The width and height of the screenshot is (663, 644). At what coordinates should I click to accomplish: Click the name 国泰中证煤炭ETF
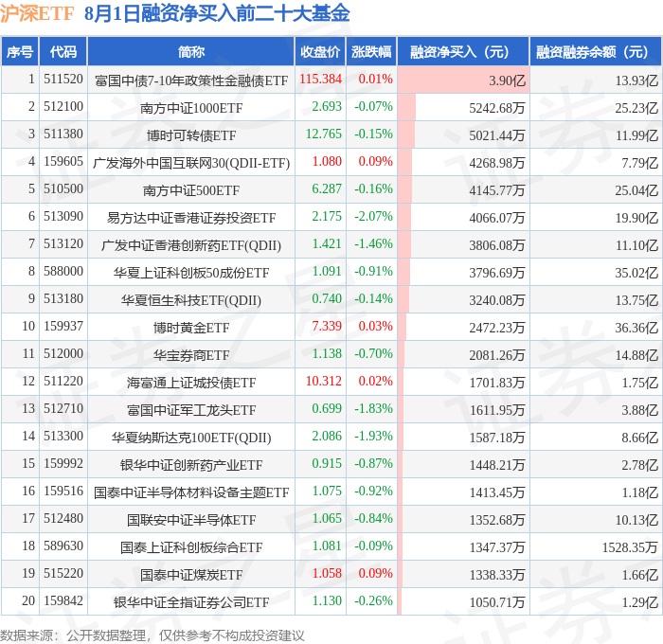click(191, 575)
